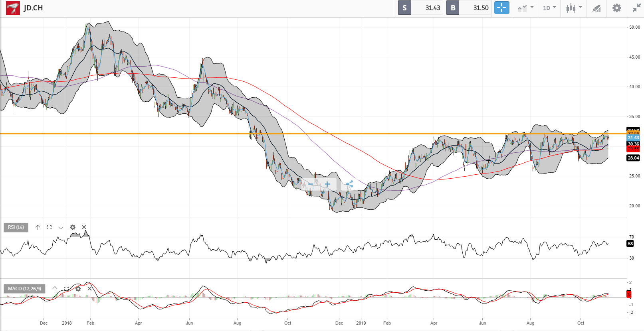Move the RSI panel up
644x331 pixels.
tap(38, 227)
